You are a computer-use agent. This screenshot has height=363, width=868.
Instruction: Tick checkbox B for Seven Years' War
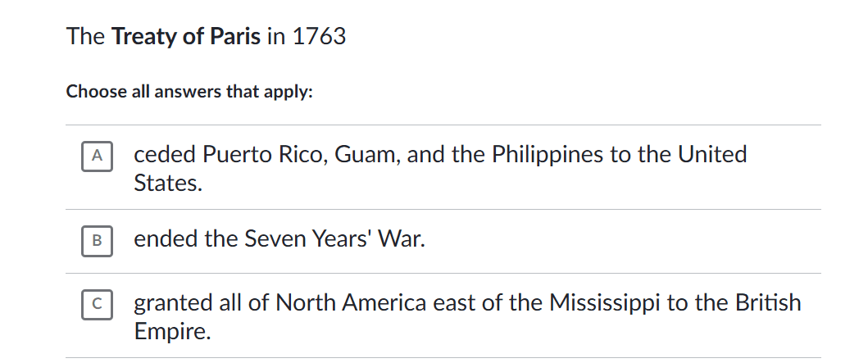pyautogui.click(x=98, y=240)
